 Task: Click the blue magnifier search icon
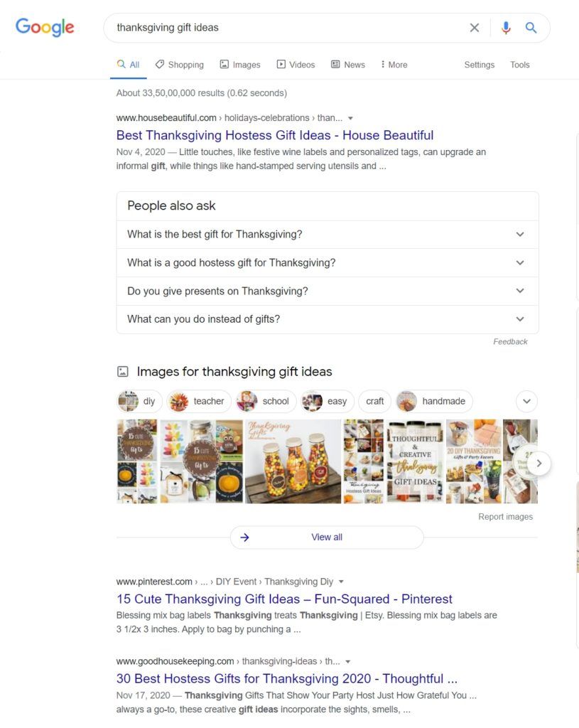pyautogui.click(x=531, y=28)
